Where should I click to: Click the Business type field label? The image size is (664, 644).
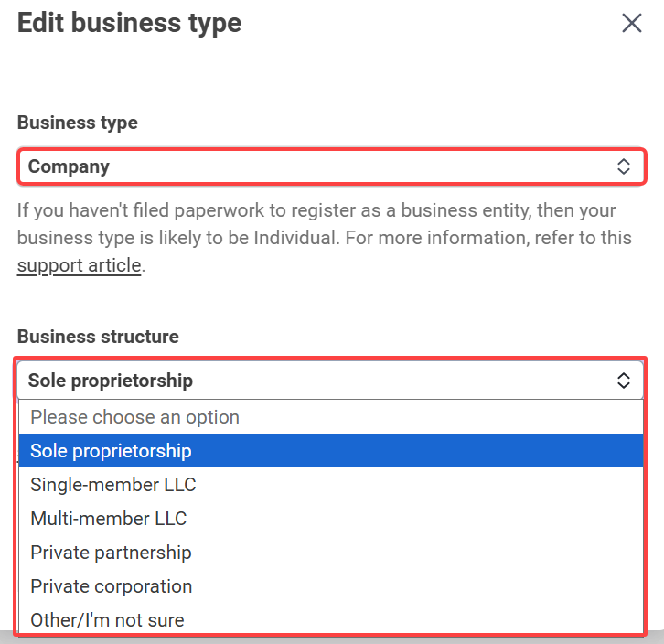pos(78,123)
